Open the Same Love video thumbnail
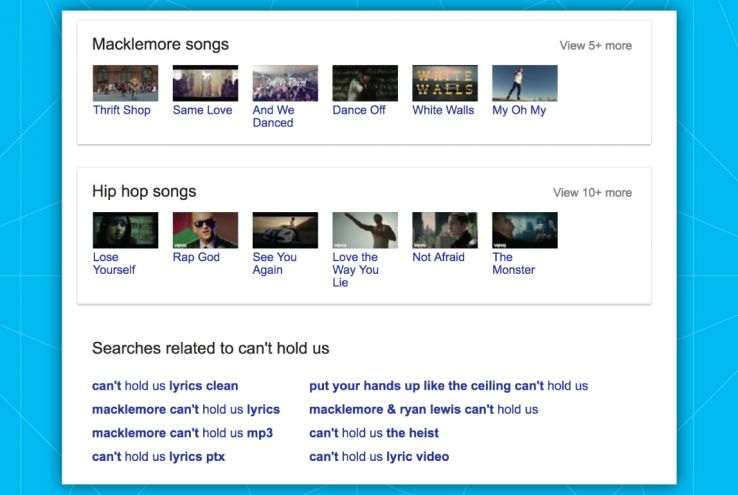Viewport: 738px width, 495px height. tap(205, 83)
